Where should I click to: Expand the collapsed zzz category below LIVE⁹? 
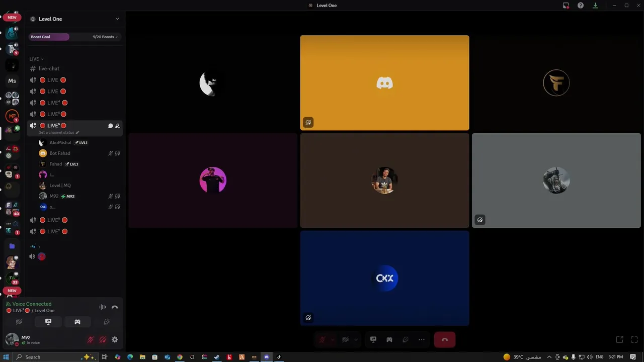(35, 246)
